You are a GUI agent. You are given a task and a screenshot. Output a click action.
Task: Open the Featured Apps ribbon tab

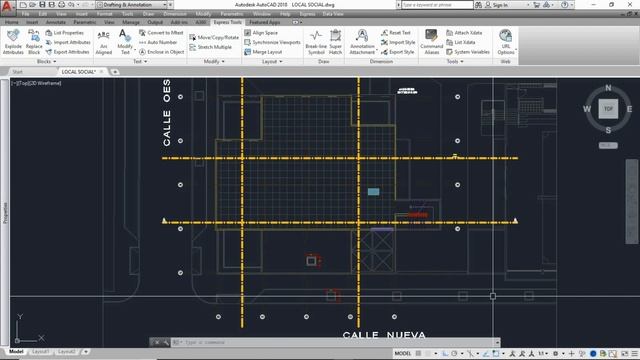coord(264,22)
